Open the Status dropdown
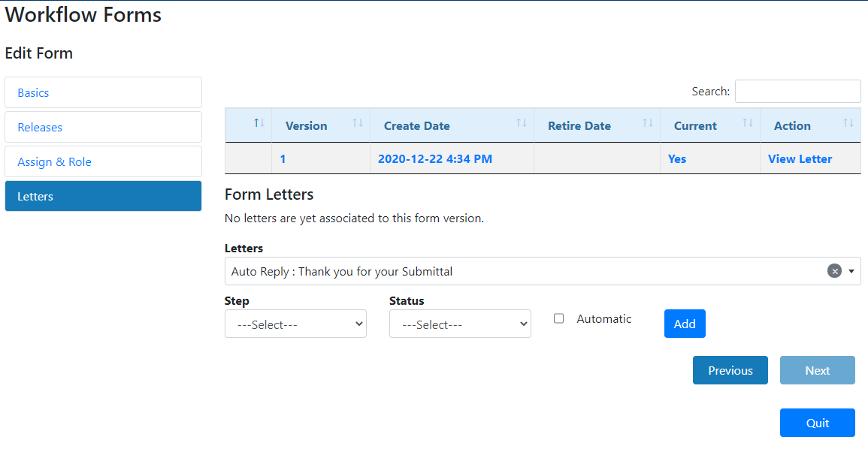This screenshot has height=452, width=868. pos(460,324)
